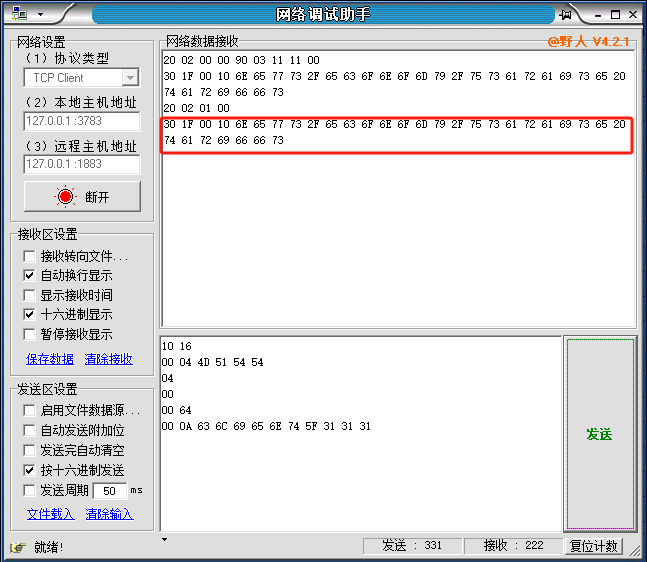Click the 发送 : 331 counter
The width and height of the screenshot is (647, 562).
pos(412,545)
